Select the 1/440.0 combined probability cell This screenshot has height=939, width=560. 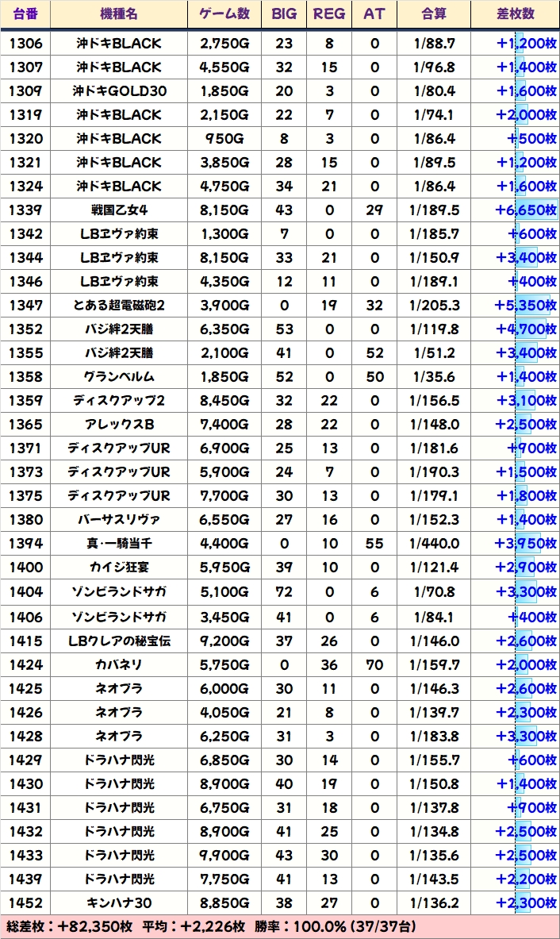click(434, 544)
